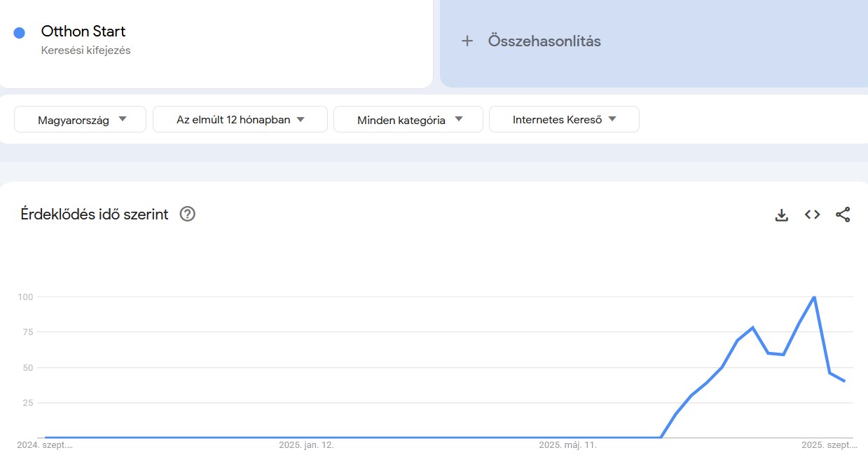
Task: Open the Internetes Kereső search type dropdown
Action: tap(564, 119)
